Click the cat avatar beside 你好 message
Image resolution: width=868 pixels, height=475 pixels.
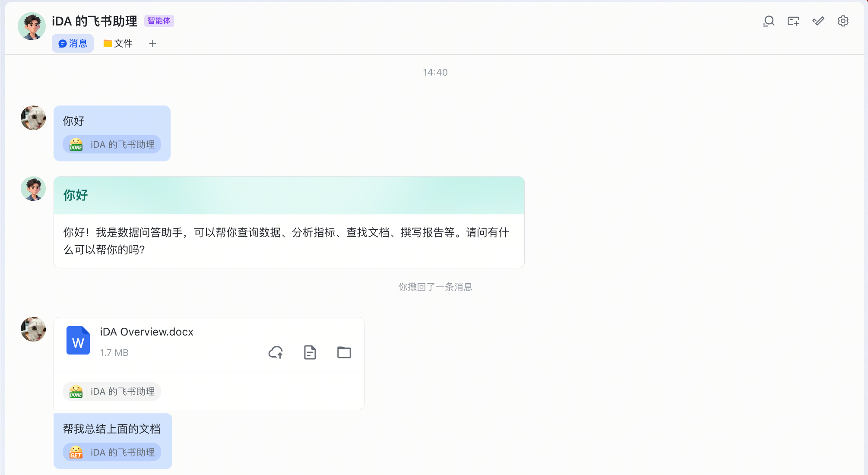click(x=33, y=118)
